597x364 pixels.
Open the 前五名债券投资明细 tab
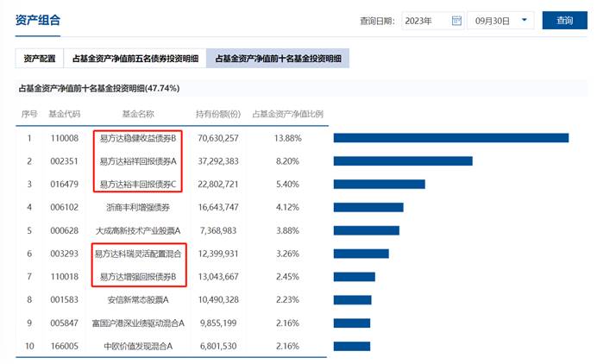(136, 59)
